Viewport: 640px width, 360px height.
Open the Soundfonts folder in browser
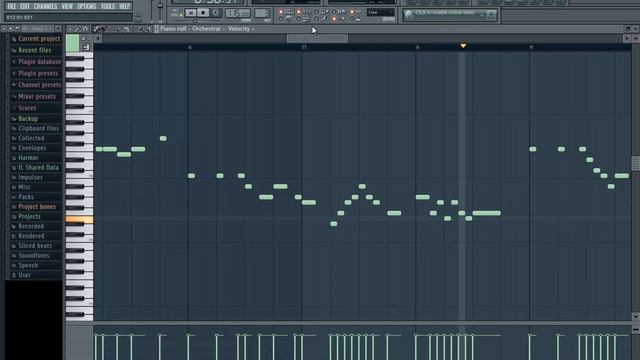(33, 256)
